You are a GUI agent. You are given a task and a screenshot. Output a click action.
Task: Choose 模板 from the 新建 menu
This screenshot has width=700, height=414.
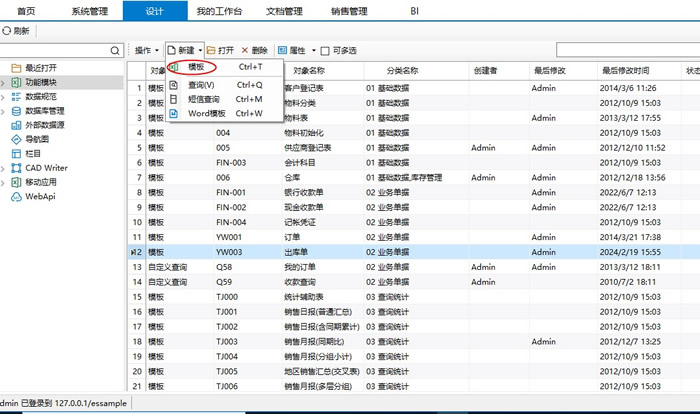[x=196, y=67]
